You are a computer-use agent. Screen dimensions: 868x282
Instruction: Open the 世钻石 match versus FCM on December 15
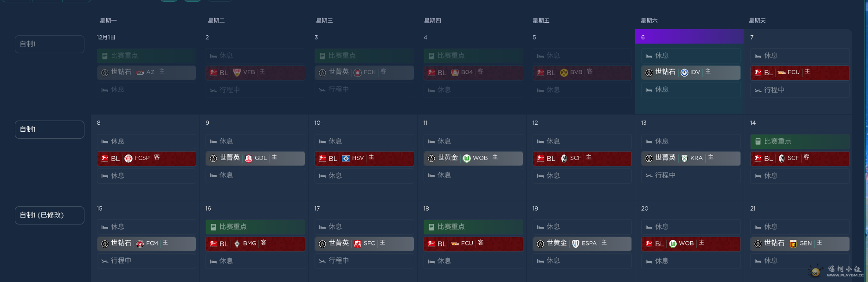click(x=146, y=244)
